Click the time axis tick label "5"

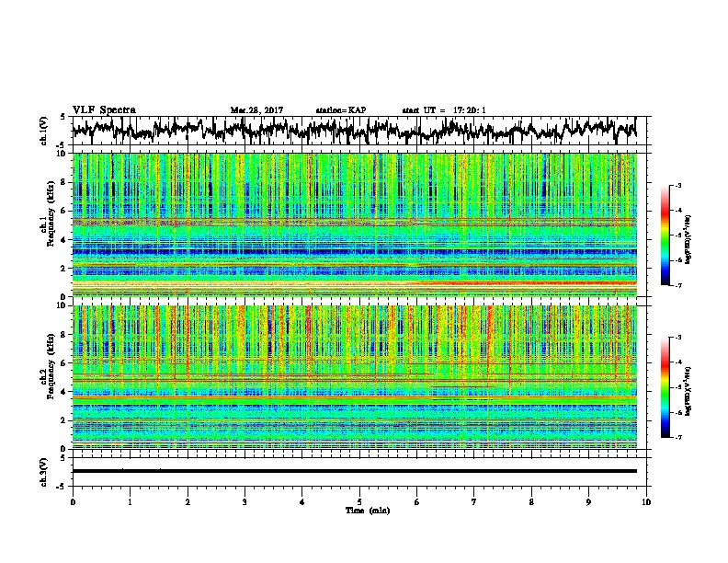359,501
